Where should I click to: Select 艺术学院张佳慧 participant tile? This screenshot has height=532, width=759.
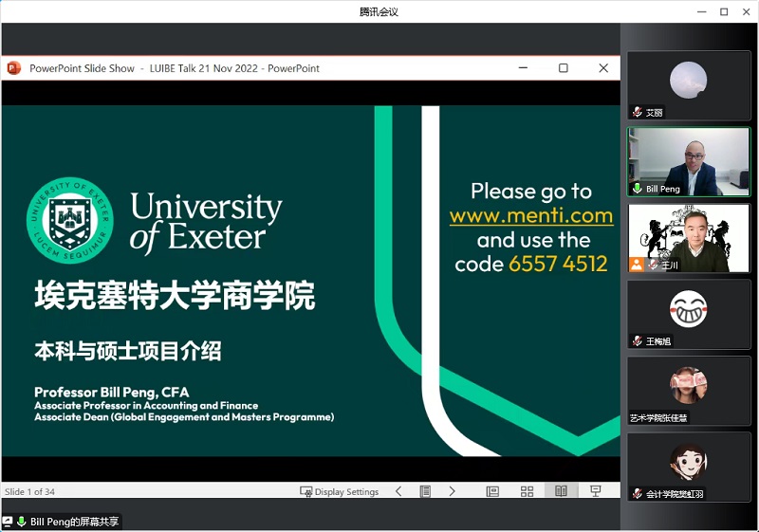688,391
